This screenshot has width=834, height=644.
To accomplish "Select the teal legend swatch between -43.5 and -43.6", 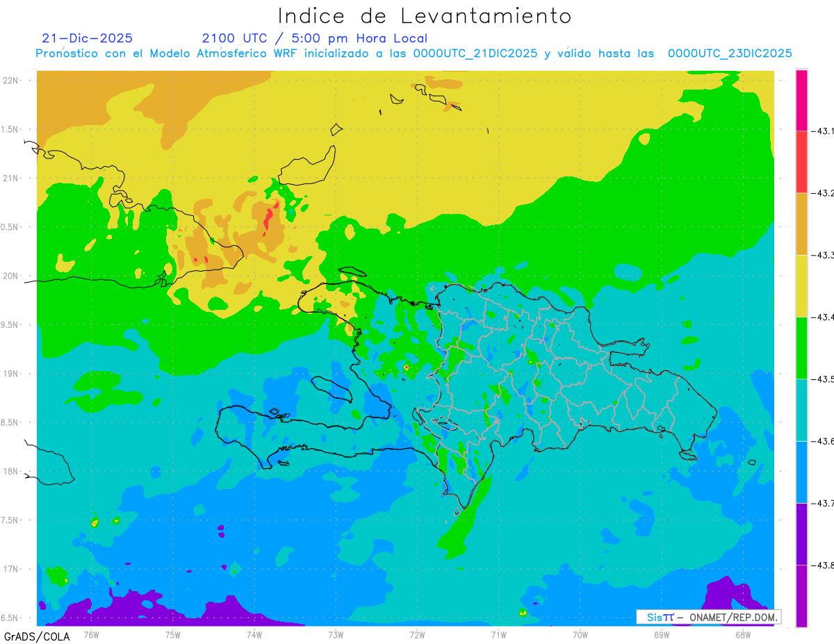I will coord(801,410).
